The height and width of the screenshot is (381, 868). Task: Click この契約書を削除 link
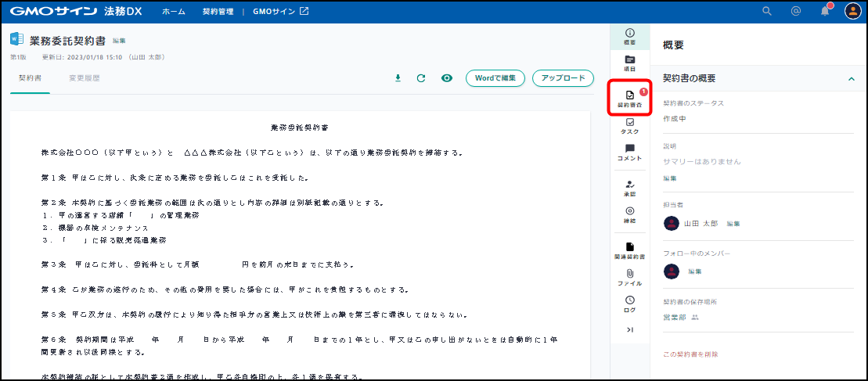point(690,354)
